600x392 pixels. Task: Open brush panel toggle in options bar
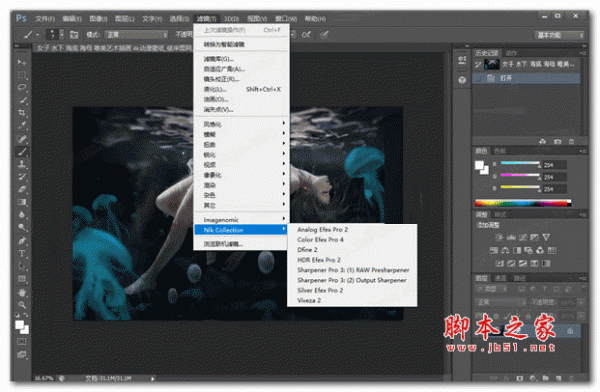[x=74, y=35]
